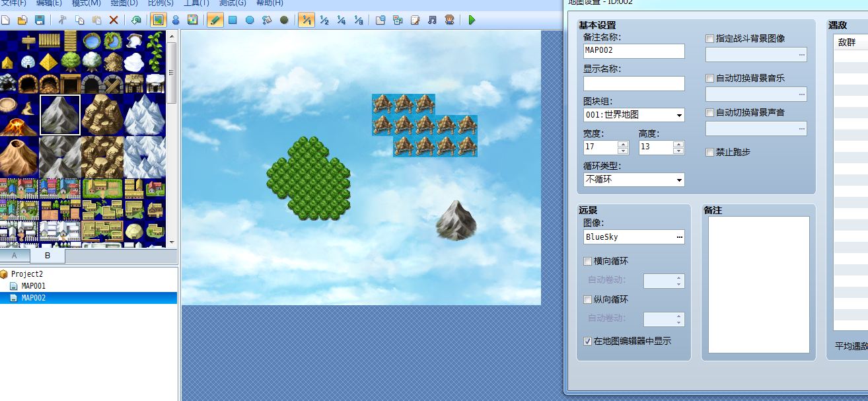Open the sound test music note icon
Viewport: 868px width, 401px height.
coord(432,20)
